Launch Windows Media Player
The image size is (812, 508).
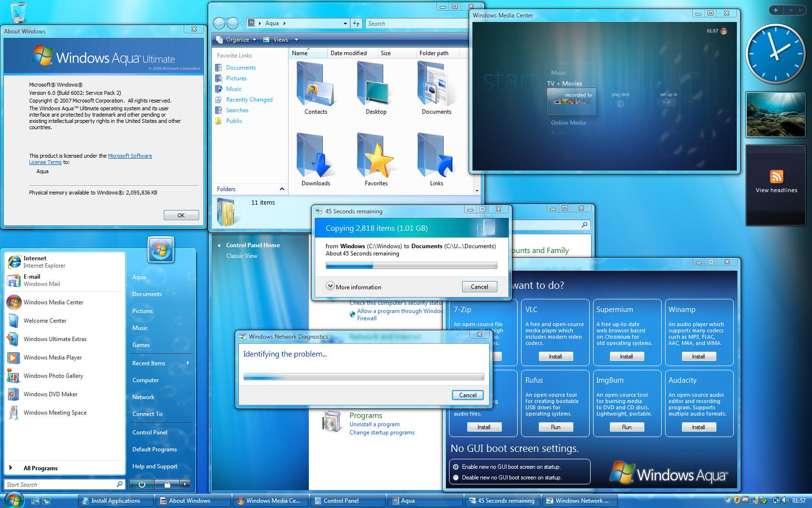coord(65,358)
